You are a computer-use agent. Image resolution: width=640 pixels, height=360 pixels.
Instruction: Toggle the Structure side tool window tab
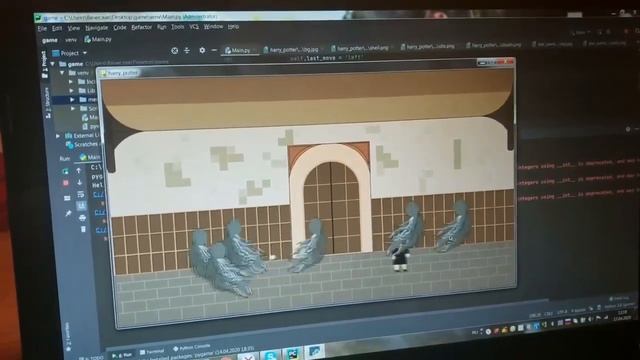coord(47,103)
